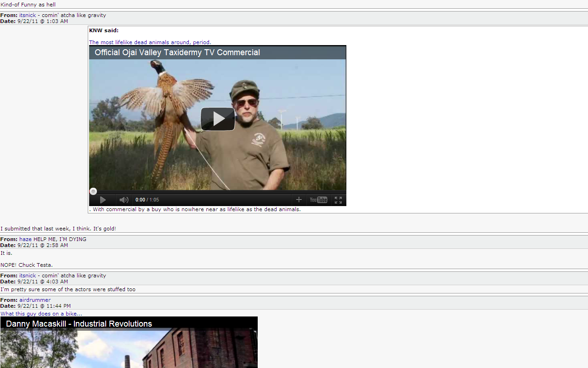Click the date '9/22/11 @ 2:58 AM'
The width and height of the screenshot is (588, 368).
click(x=43, y=245)
